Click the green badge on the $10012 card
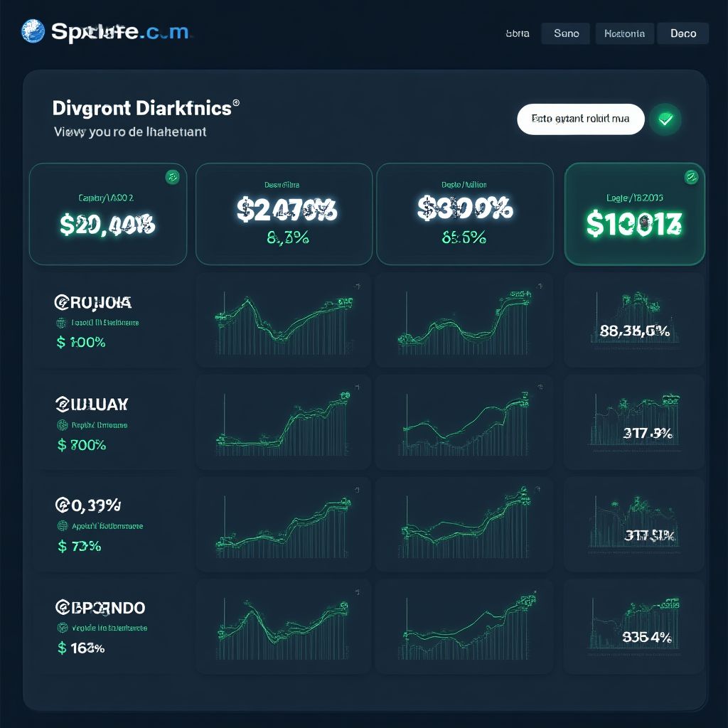728x728 pixels. click(x=689, y=178)
